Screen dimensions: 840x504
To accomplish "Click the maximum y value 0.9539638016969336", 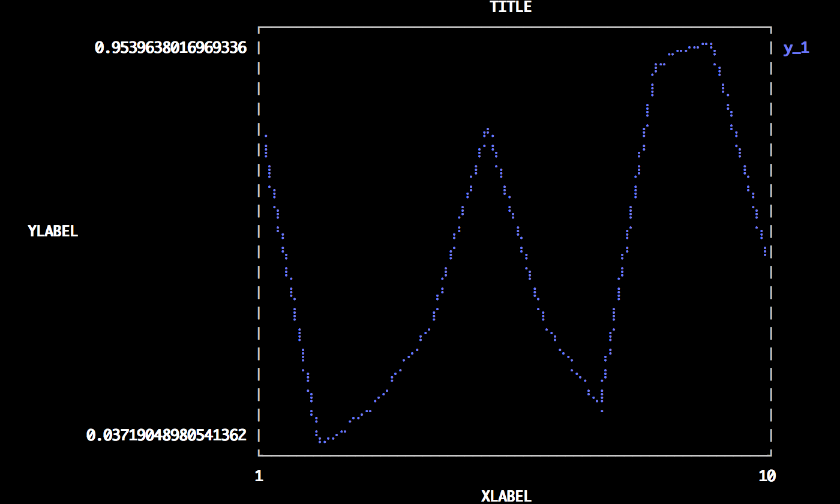I will [170, 48].
